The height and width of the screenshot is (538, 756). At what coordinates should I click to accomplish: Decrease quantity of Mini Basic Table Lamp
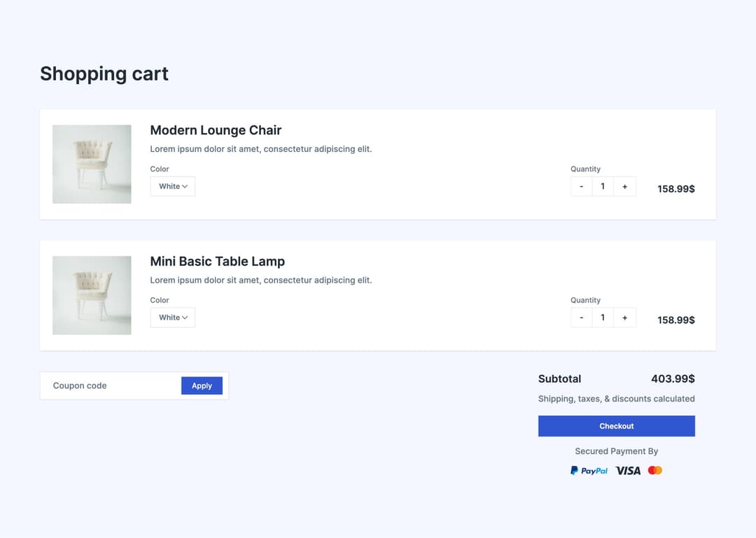581,317
